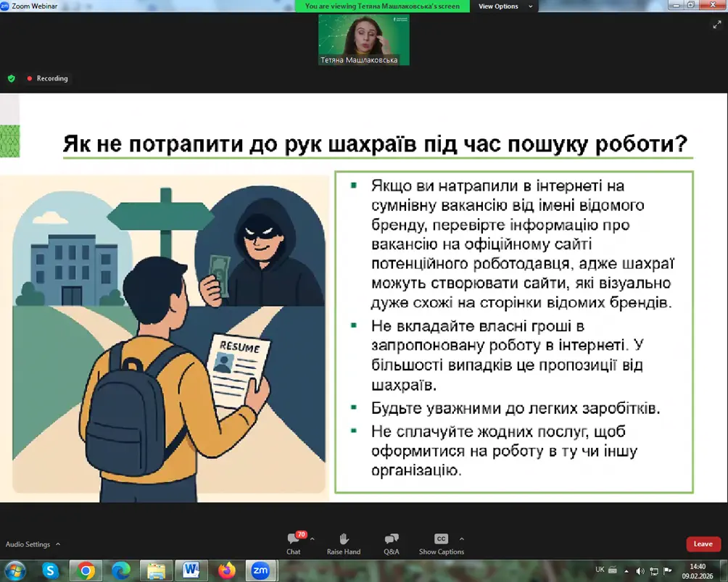
Task: Open caption options caret beside Show Captions
Action: click(462, 539)
